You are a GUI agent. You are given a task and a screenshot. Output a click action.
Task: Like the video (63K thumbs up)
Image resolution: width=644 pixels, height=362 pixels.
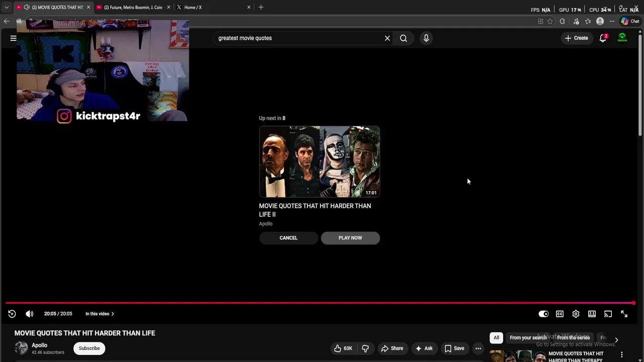tap(343, 348)
